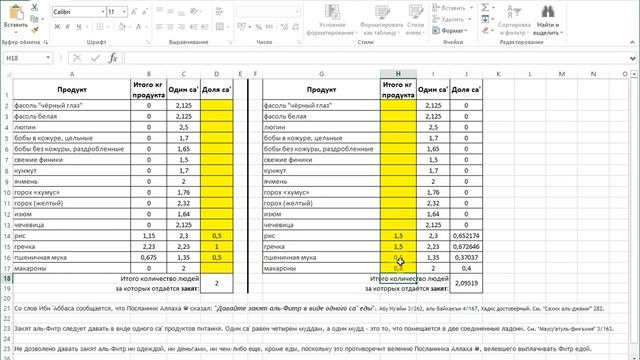Viewport: 640px width, 360px height.
Task: Decrease the cell indent
Action: (x=194, y=27)
